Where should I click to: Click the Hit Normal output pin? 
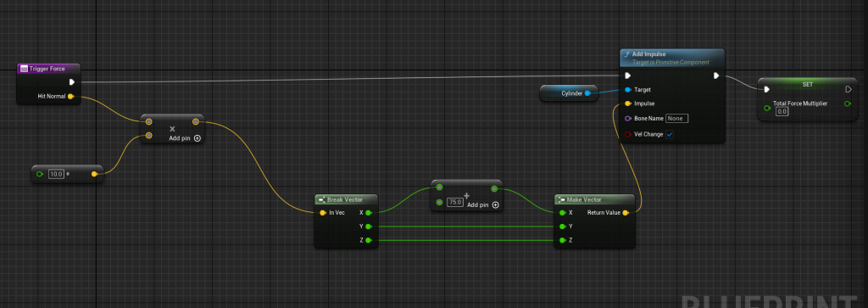[71, 97]
